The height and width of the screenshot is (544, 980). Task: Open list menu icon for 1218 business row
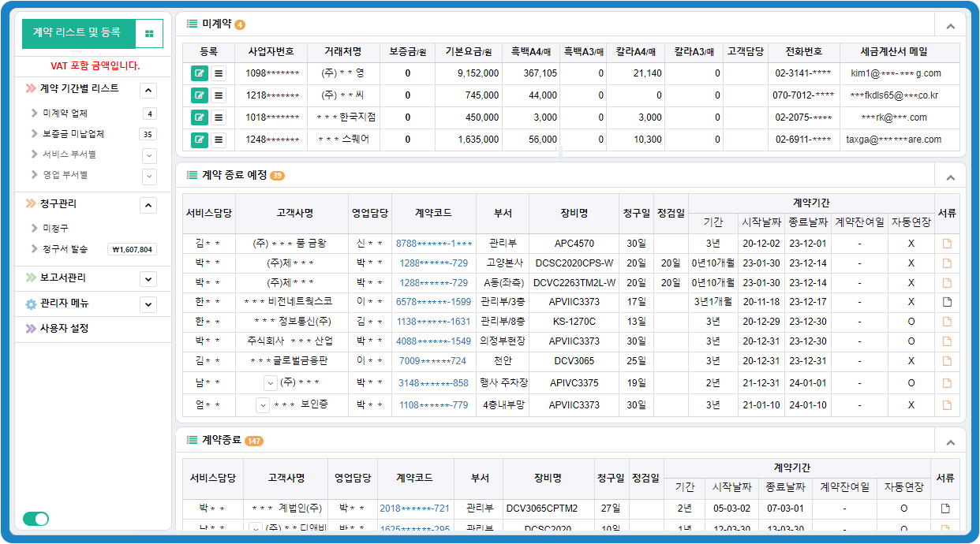point(219,95)
